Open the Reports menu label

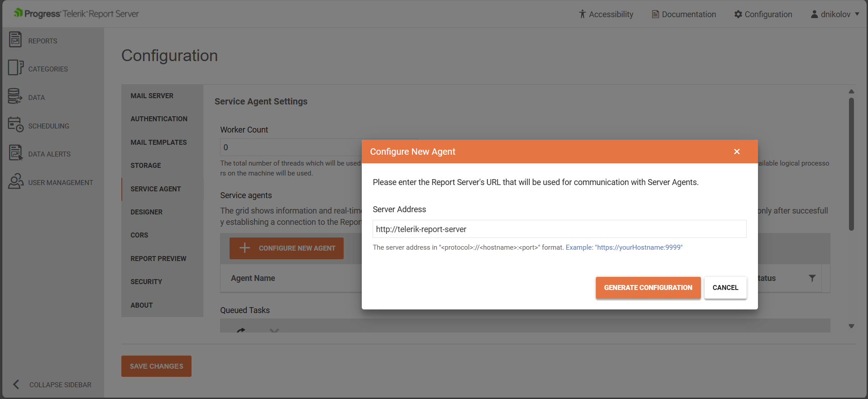pyautogui.click(x=43, y=41)
